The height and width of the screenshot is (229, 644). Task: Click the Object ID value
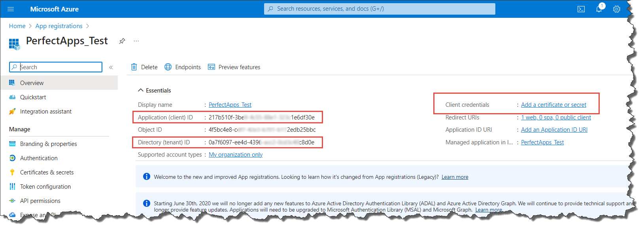(262, 129)
